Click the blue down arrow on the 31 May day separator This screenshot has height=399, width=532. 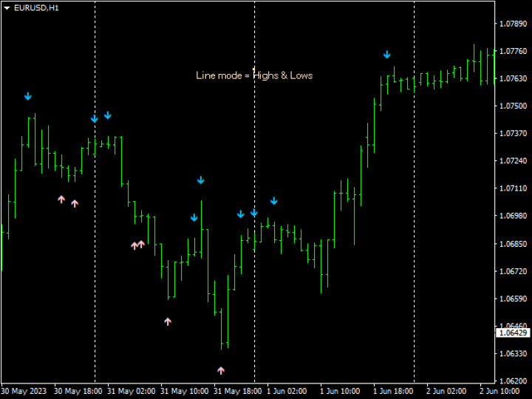point(95,119)
